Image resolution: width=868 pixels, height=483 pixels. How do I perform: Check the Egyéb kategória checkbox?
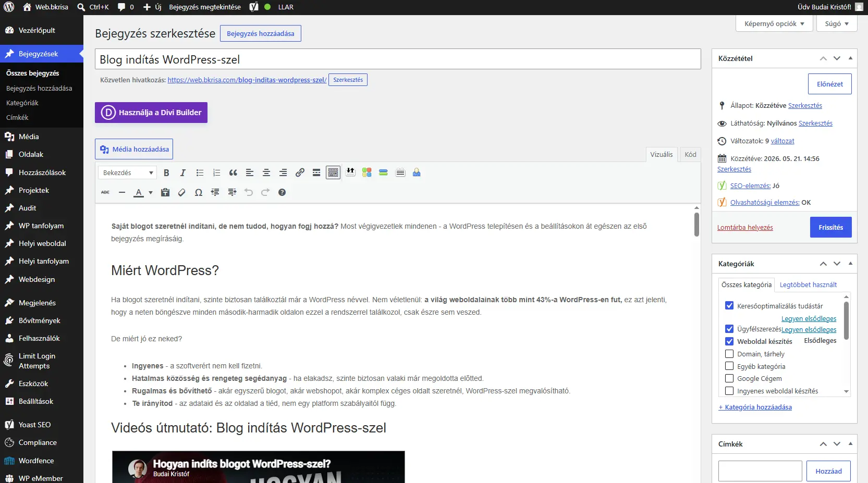[x=729, y=366]
